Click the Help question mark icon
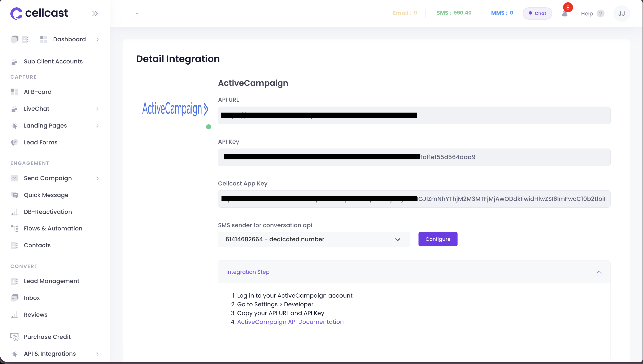 (601, 14)
